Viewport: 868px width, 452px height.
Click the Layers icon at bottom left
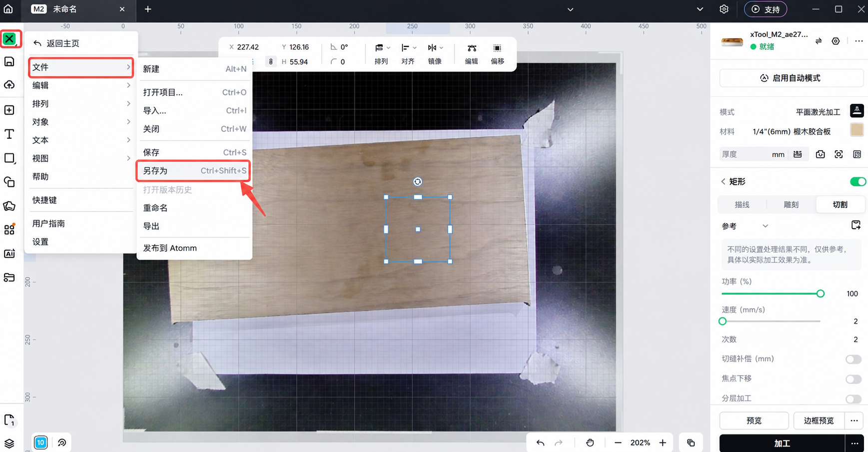pyautogui.click(x=9, y=443)
